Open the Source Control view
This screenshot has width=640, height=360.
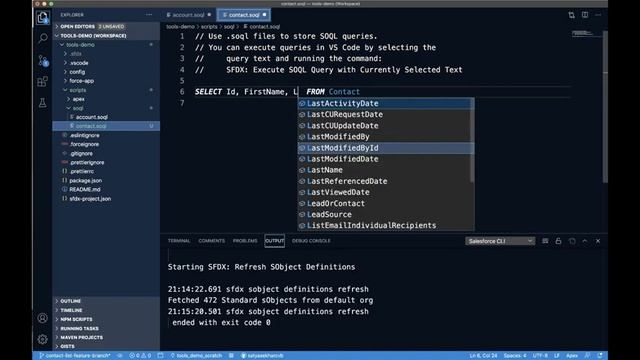pyautogui.click(x=42, y=60)
